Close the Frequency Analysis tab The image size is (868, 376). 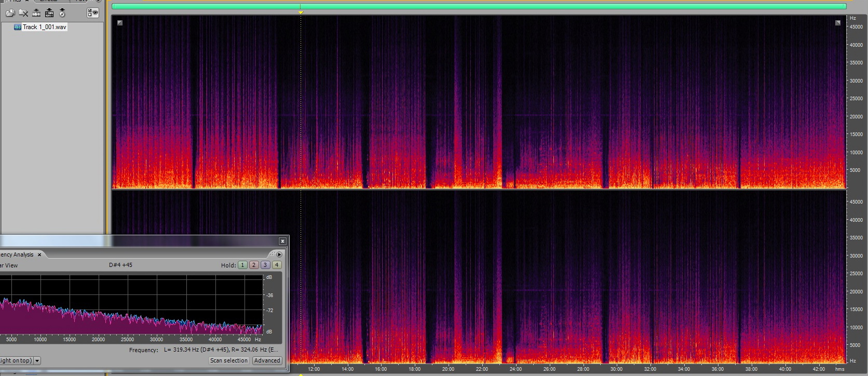pyautogui.click(x=39, y=254)
